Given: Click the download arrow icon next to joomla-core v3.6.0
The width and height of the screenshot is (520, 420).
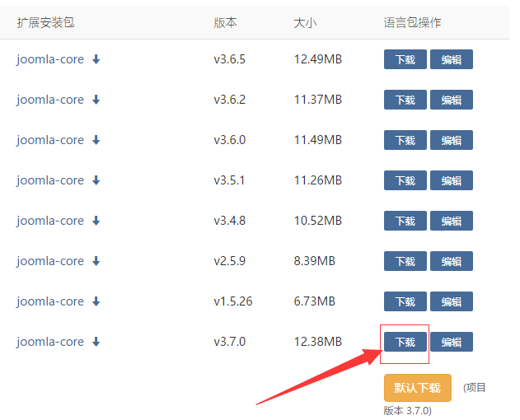Looking at the screenshot, I should [96, 140].
